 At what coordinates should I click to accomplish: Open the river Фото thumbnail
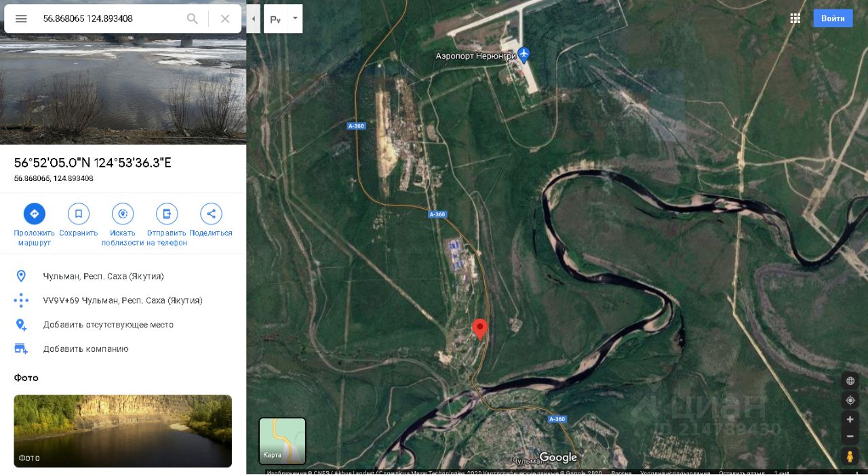123,431
